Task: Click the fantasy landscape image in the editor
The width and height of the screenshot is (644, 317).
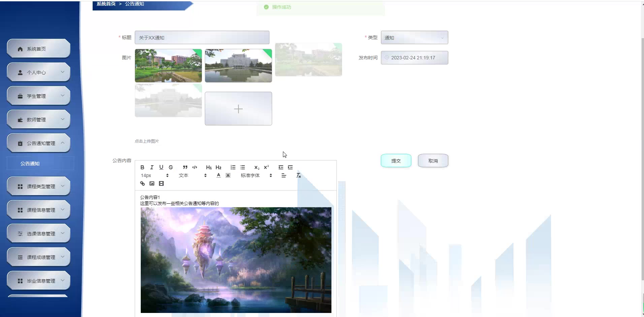Action: (236, 260)
